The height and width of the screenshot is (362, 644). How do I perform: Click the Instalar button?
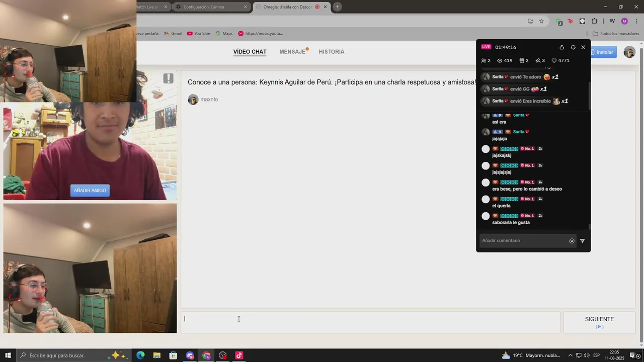click(x=602, y=52)
